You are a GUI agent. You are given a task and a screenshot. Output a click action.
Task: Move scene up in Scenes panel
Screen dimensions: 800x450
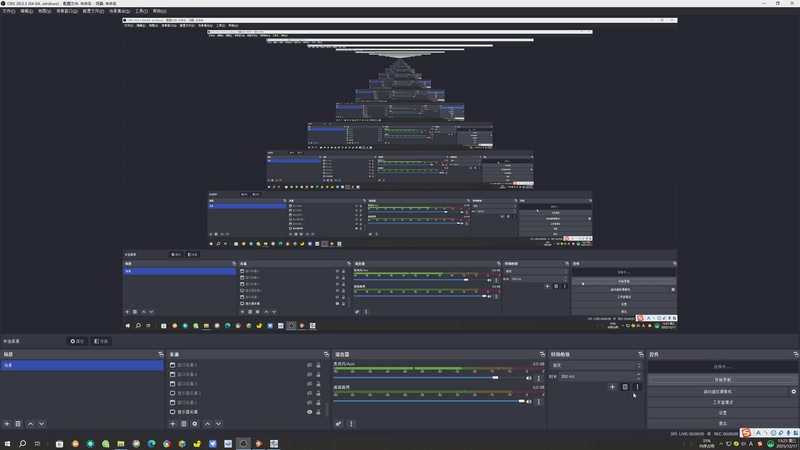point(31,423)
